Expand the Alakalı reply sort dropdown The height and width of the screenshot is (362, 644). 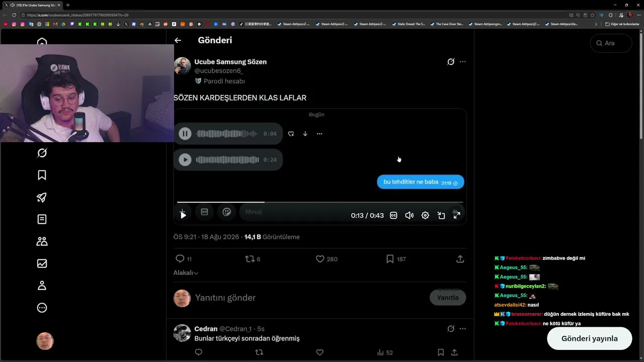[x=186, y=273]
